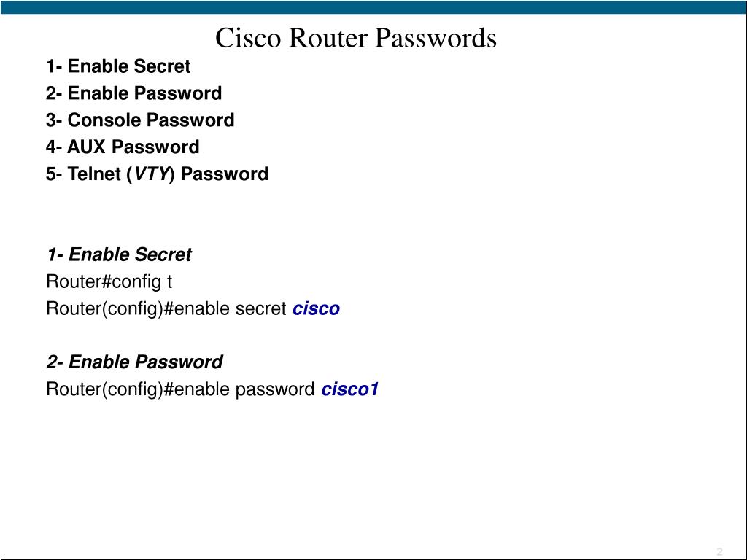747x560 pixels.
Task: Click the italic VTY word
Action: [152, 174]
